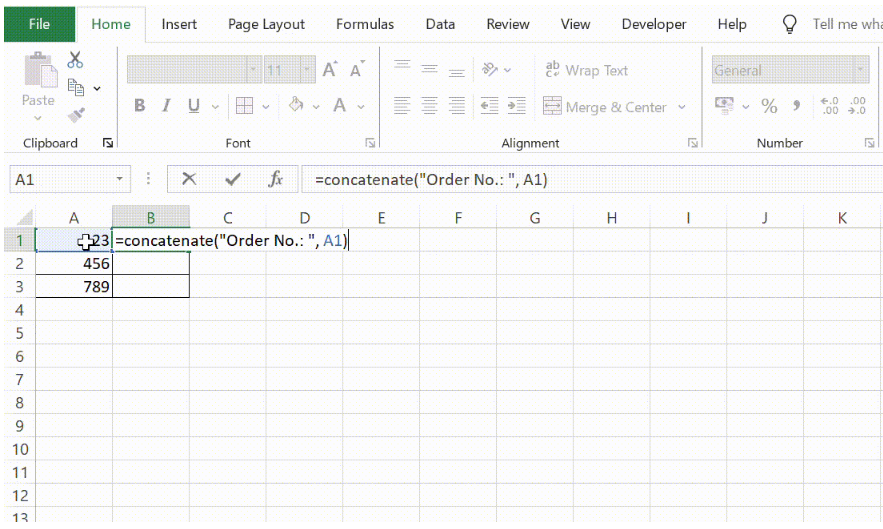Expand the Merge & Center dropdown arrow
883x529 pixels.
(682, 106)
